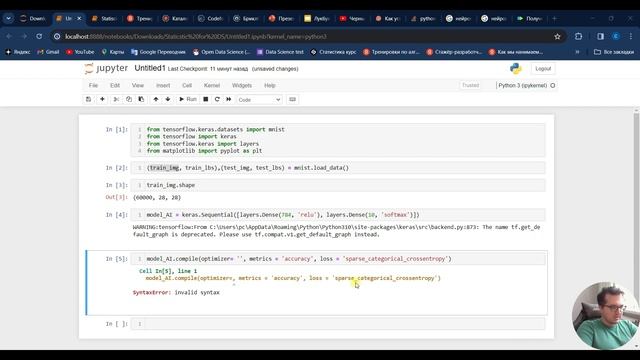
Task: Open the Insert menu
Action: tap(163, 85)
